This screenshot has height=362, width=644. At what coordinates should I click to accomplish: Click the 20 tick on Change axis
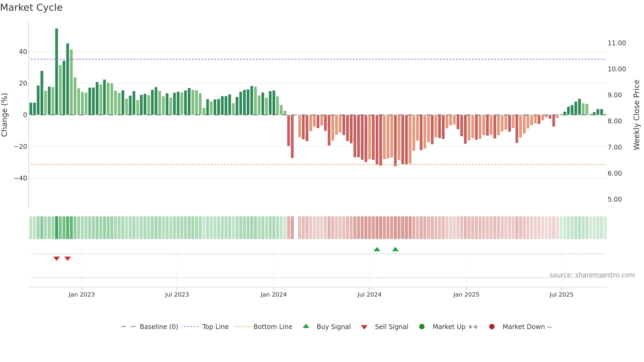click(x=23, y=83)
